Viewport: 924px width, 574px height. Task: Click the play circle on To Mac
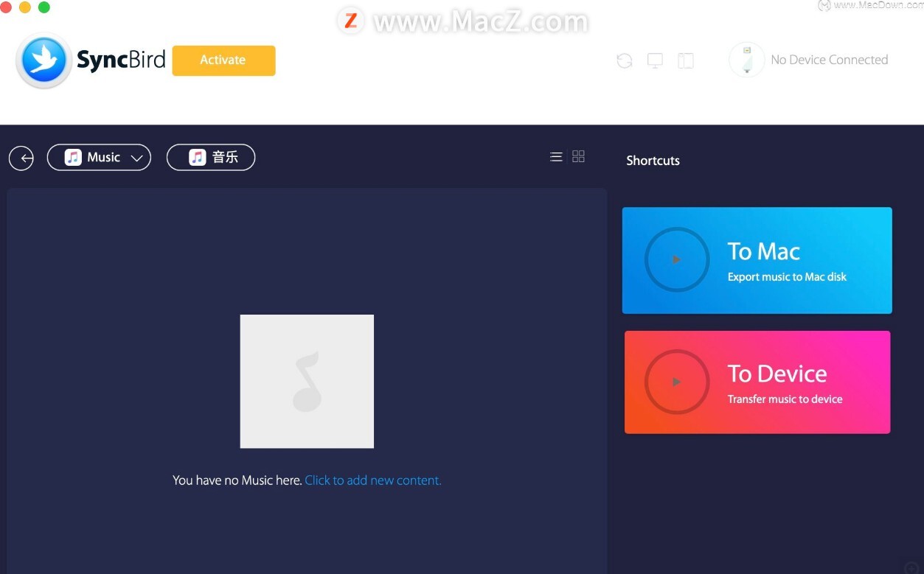tap(677, 259)
